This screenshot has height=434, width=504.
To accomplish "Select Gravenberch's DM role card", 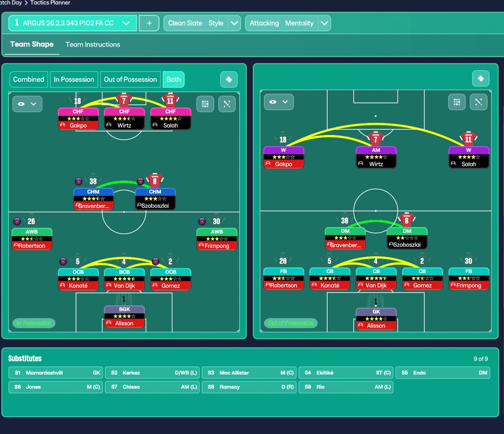I will [x=345, y=238].
